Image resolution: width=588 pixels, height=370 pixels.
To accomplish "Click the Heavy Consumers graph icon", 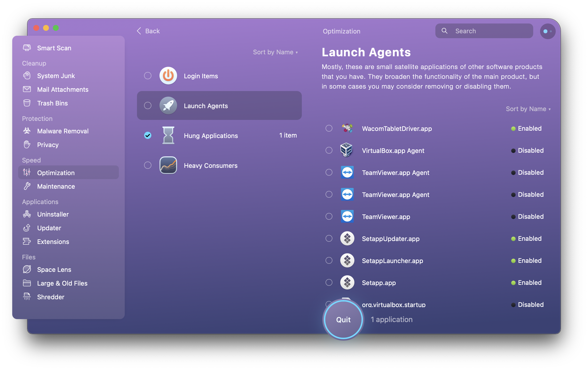I will click(x=168, y=165).
